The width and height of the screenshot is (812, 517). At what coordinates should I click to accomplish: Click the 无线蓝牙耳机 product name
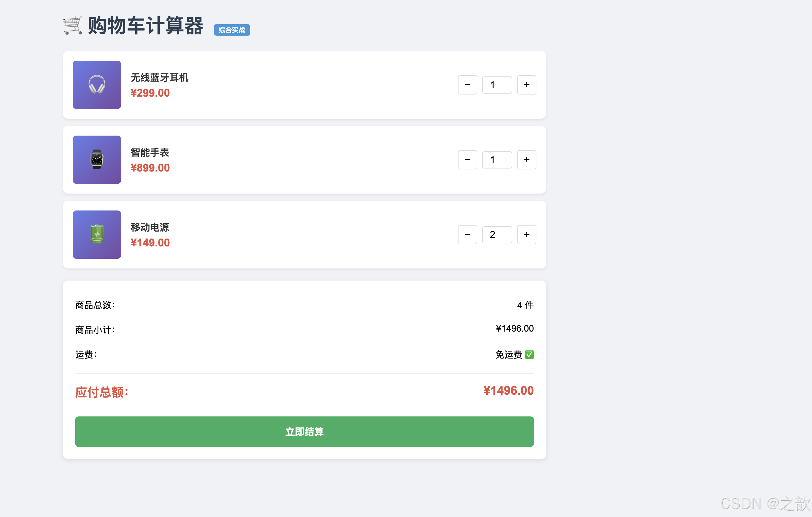coord(159,78)
